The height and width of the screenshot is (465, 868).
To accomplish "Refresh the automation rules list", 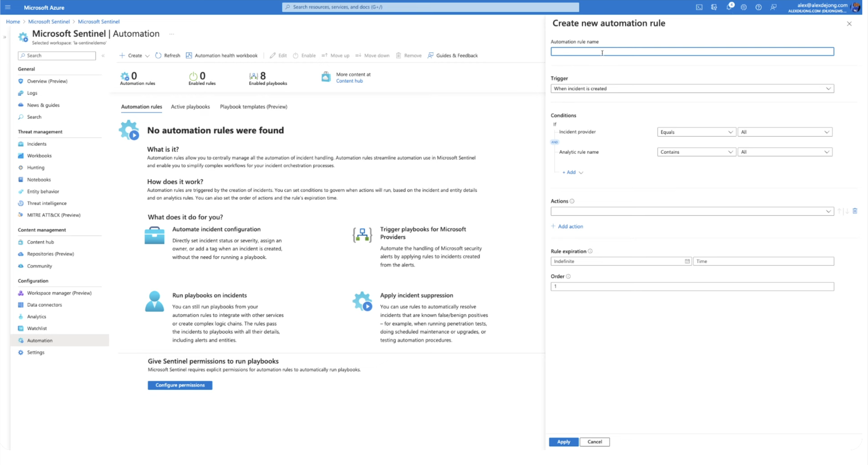I will tap(167, 55).
